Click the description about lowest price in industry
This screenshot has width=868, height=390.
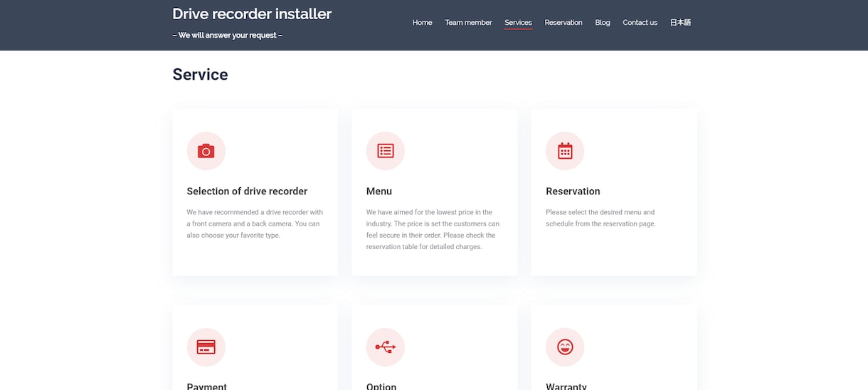(433, 229)
